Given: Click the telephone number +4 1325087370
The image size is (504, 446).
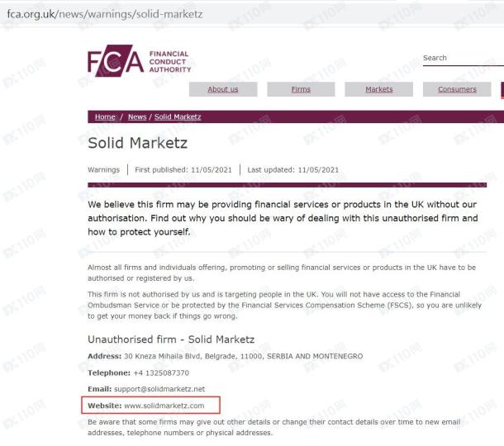Looking at the screenshot, I should [x=161, y=372].
